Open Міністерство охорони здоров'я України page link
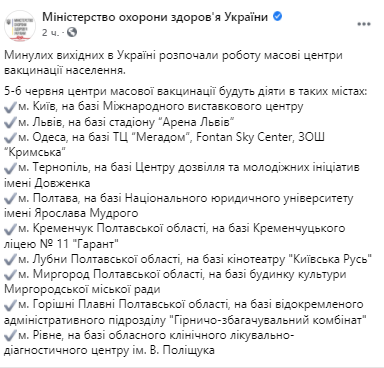Screen dimensions: 384x368 pos(155,17)
